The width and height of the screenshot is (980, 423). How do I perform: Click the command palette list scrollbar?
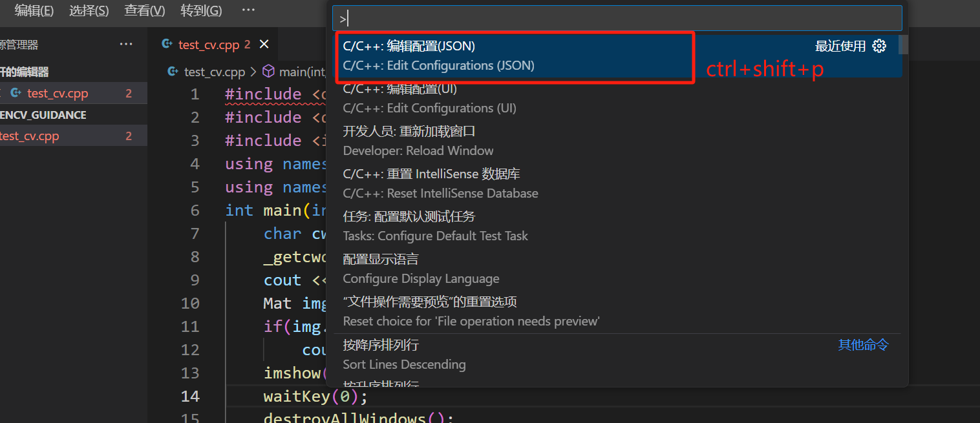click(x=903, y=45)
